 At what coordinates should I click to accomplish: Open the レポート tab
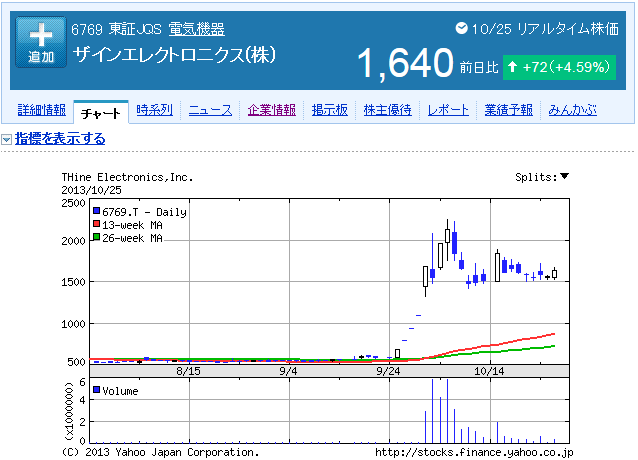click(x=448, y=110)
